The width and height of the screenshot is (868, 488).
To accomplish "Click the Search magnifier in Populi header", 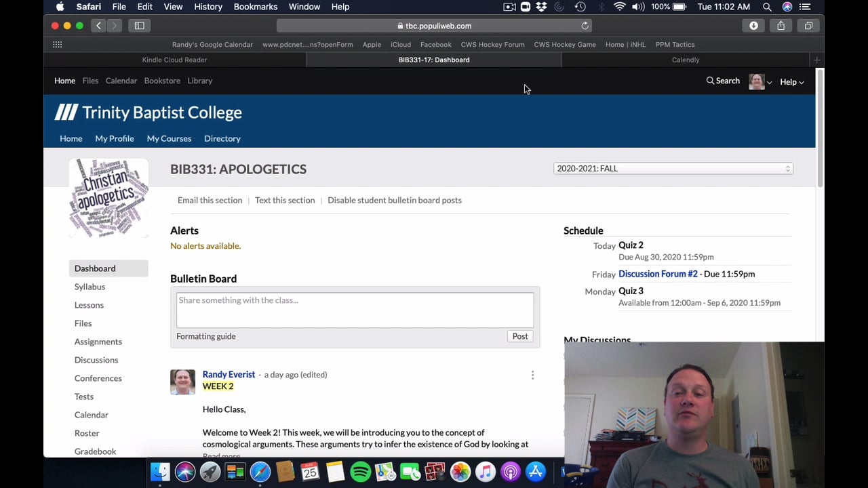I will [x=723, y=81].
